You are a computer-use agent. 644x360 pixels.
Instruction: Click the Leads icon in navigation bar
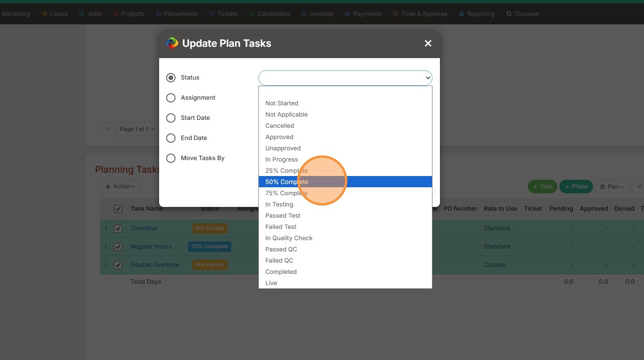(x=45, y=14)
